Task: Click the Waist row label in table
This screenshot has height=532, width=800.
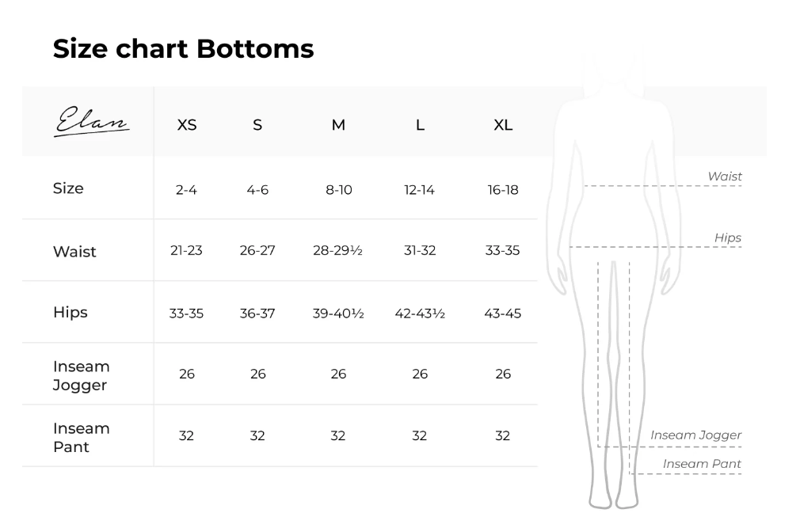Action: (74, 252)
